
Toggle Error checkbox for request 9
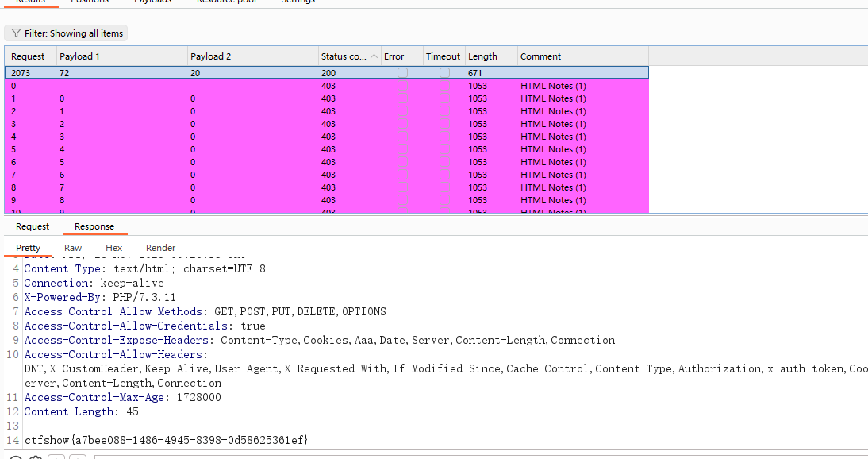(402, 200)
